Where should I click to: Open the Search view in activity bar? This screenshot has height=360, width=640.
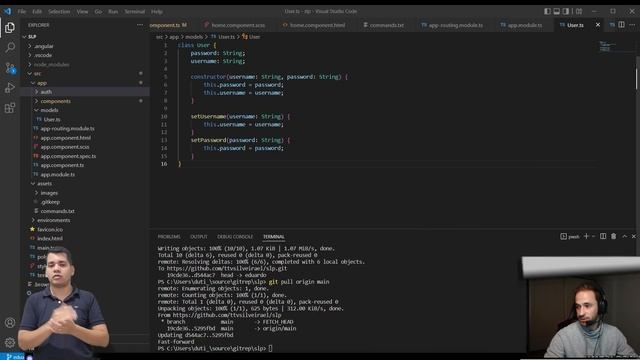10,47
